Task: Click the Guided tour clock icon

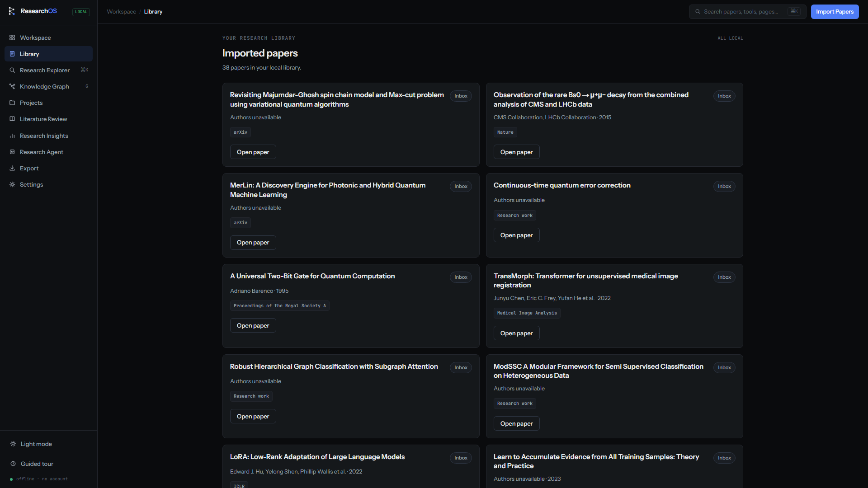Action: 13,464
